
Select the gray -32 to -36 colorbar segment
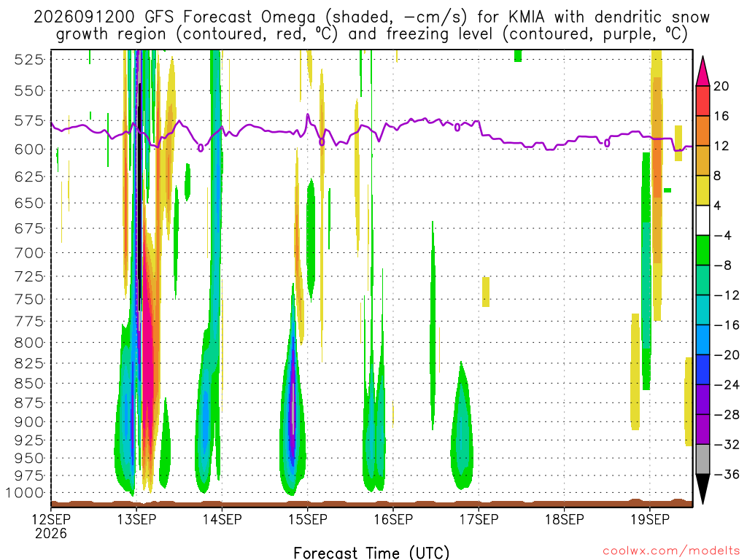pyautogui.click(x=703, y=459)
